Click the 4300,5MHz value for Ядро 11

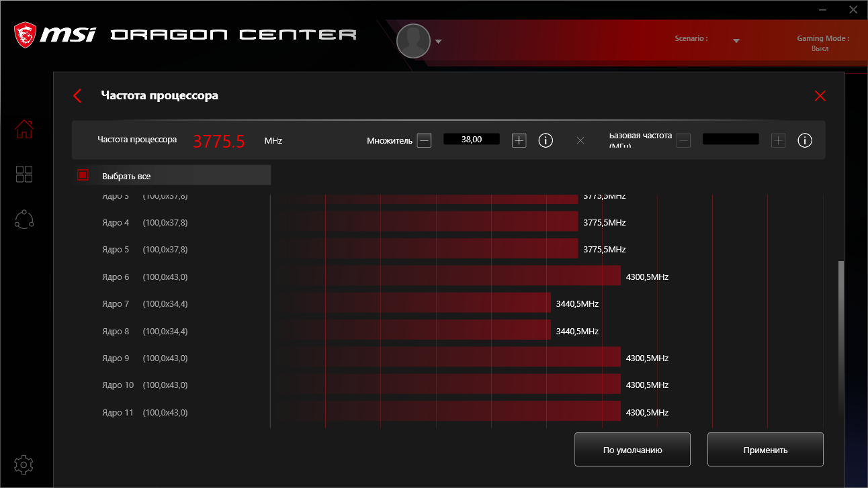(x=647, y=412)
